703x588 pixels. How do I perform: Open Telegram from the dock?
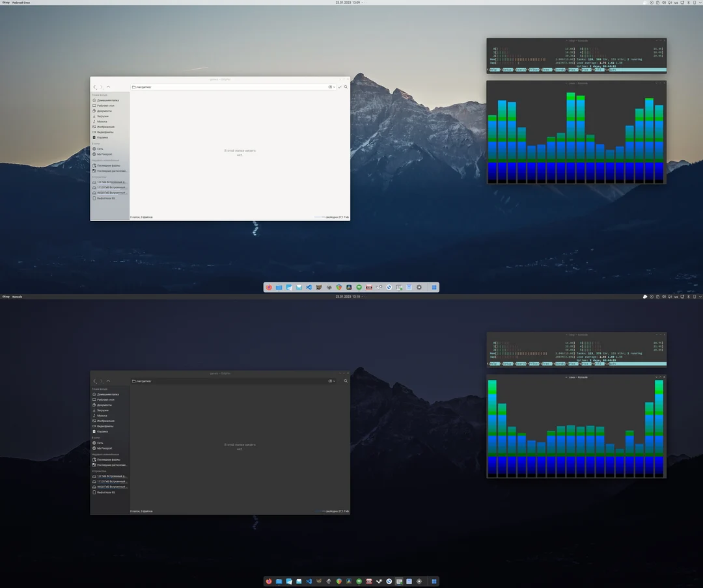pyautogui.click(x=288, y=287)
